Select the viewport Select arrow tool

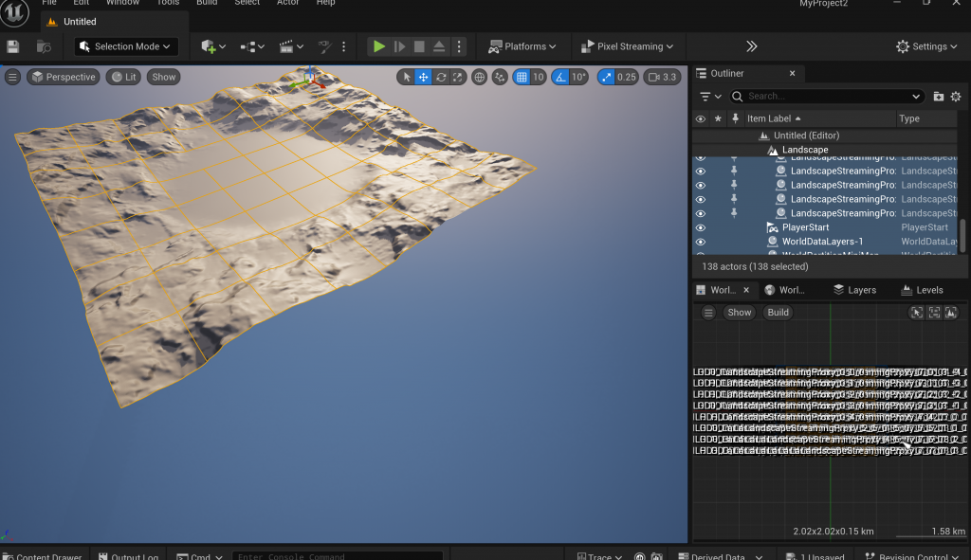click(406, 77)
